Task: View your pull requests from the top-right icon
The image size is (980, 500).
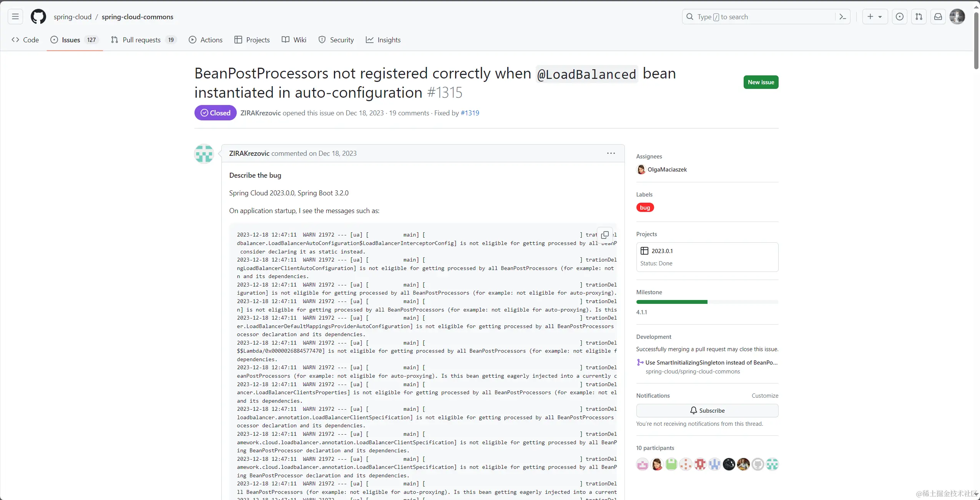Action: coord(919,17)
